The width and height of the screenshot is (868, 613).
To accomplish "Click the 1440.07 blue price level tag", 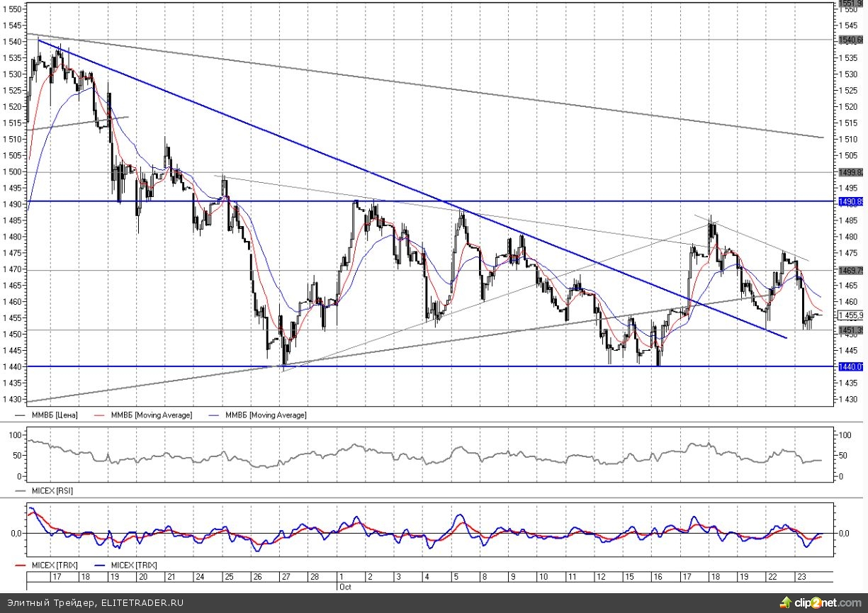I will pyautogui.click(x=850, y=366).
